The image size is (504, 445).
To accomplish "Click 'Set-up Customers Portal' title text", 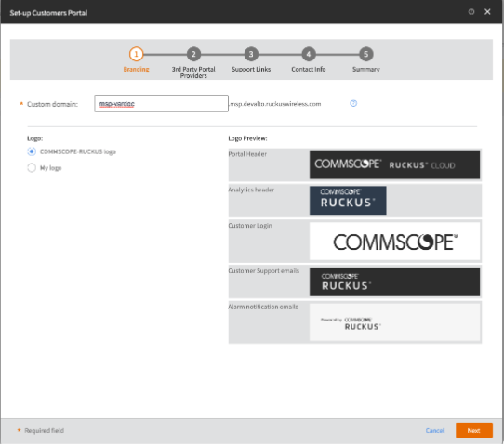I will pos(48,13).
